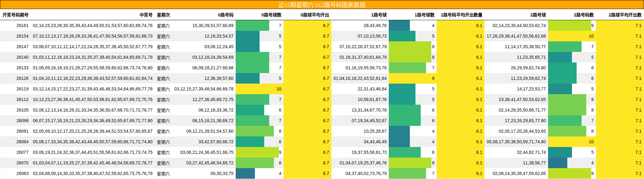Select the 开奖号码期号 column header
This screenshot has width=644, height=179.
point(16,15)
